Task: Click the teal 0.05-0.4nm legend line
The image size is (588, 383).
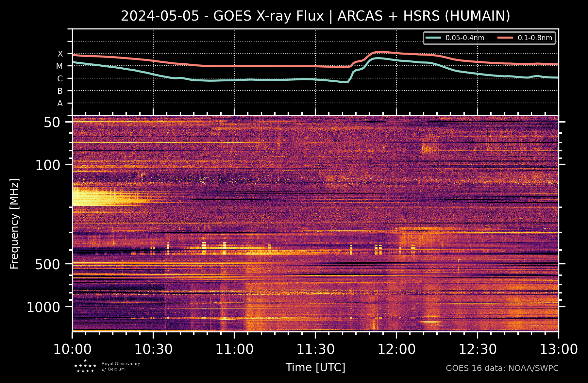Action: pos(433,38)
